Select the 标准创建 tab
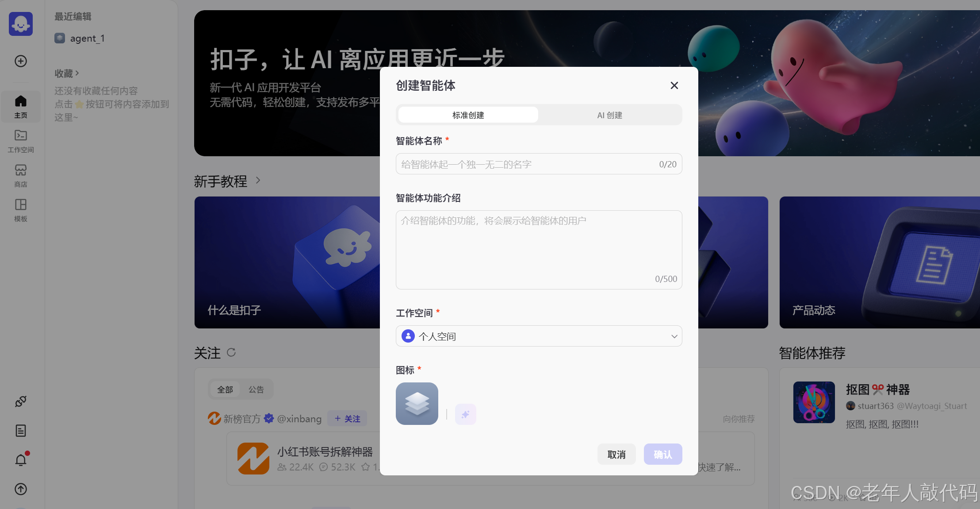The height and width of the screenshot is (509, 980). click(468, 115)
